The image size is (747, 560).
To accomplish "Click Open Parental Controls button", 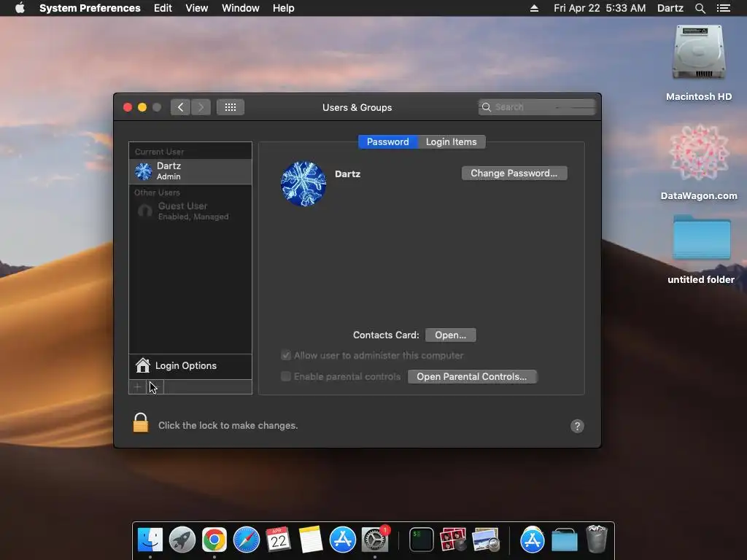I will [x=472, y=377].
